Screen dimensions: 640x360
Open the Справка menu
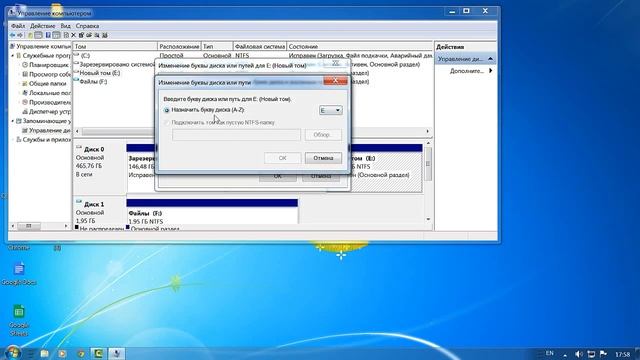pyautogui.click(x=87, y=26)
